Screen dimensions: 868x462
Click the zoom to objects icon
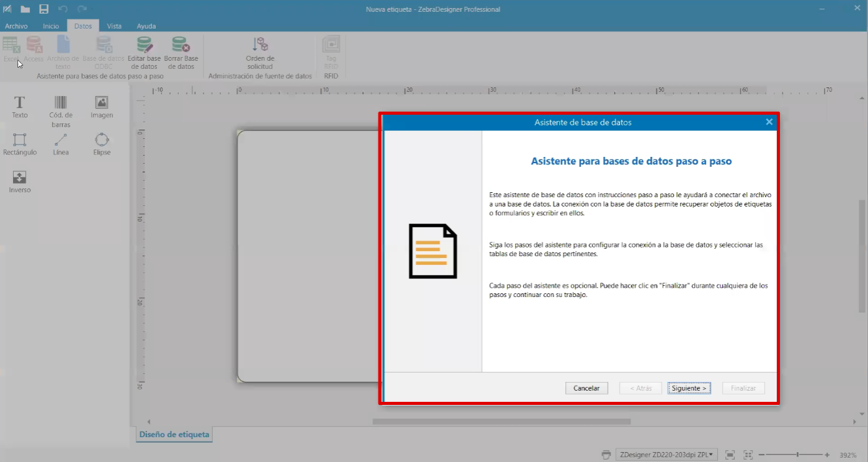[748, 455]
